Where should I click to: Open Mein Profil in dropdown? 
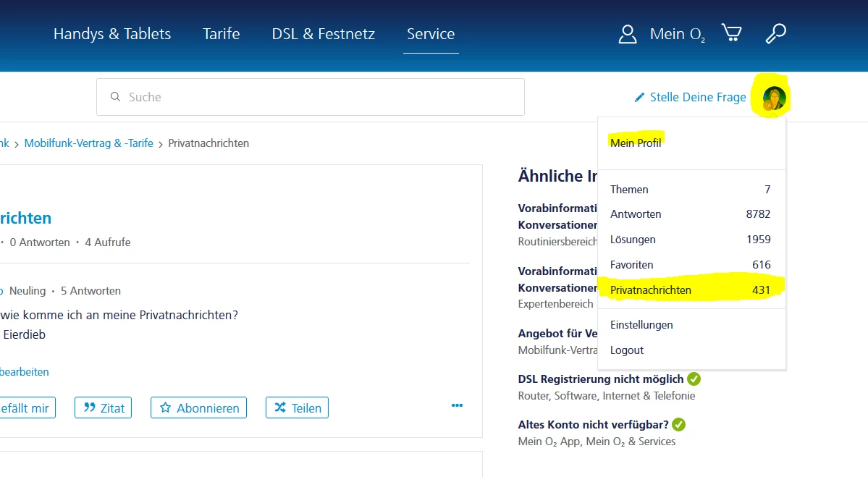pos(636,143)
